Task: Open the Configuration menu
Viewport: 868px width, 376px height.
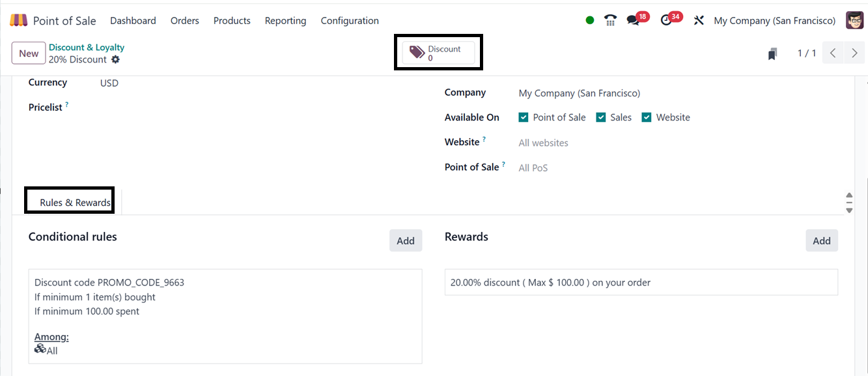Action: (350, 21)
